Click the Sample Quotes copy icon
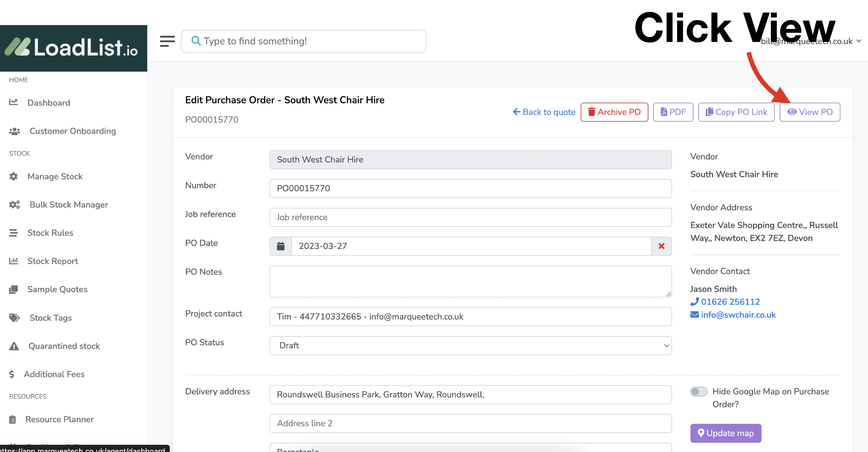The height and width of the screenshot is (452, 868). click(x=14, y=289)
